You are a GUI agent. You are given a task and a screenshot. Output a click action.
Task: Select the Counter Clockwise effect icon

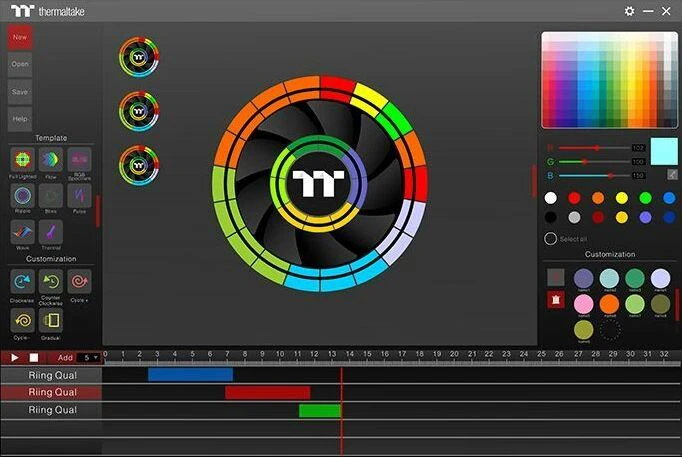tap(51, 282)
